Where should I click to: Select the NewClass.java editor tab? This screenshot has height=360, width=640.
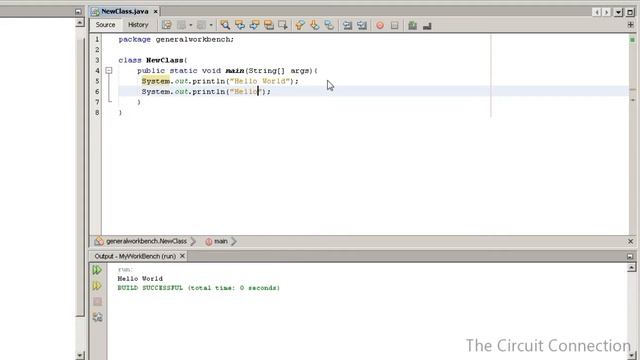(x=125, y=11)
